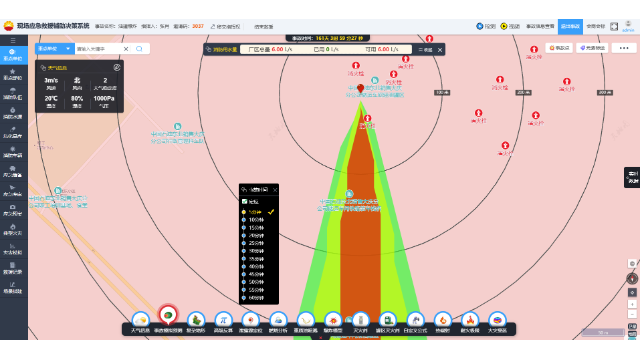Open the menu item left of fullscreen icon
640x360 pixels.
pos(596,27)
